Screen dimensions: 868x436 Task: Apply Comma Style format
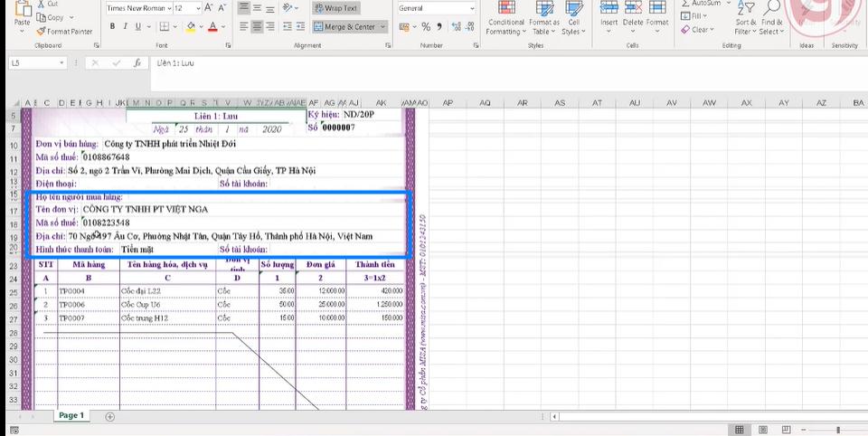[x=439, y=26]
